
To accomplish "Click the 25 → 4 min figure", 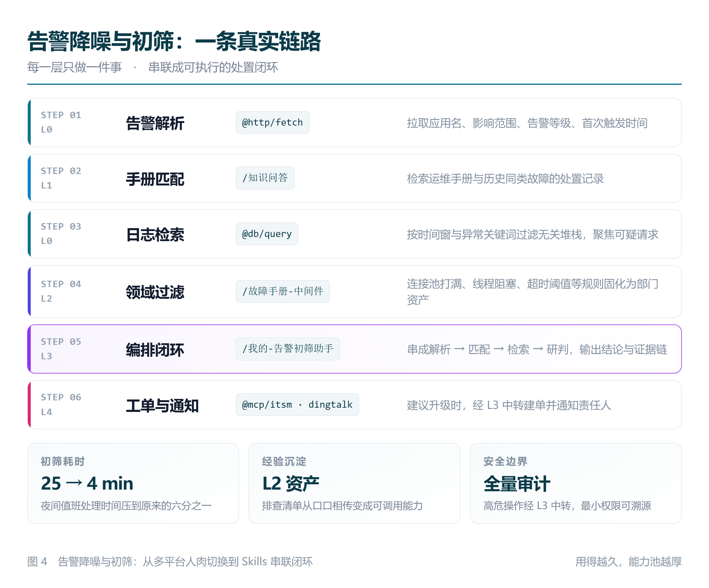I will pyautogui.click(x=87, y=483).
